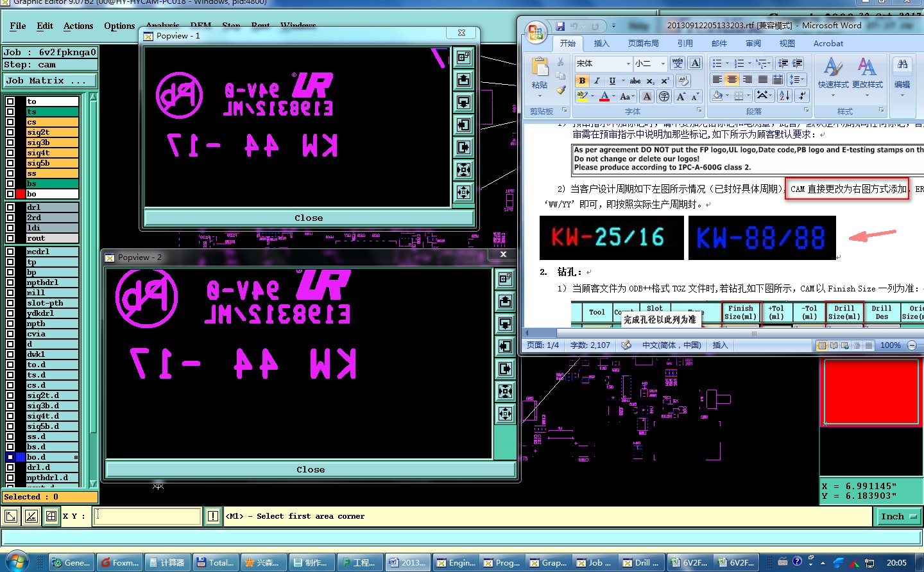Screen dimensions: 924x572
Task: Toggle Bold in Word ribbon
Action: click(x=582, y=81)
